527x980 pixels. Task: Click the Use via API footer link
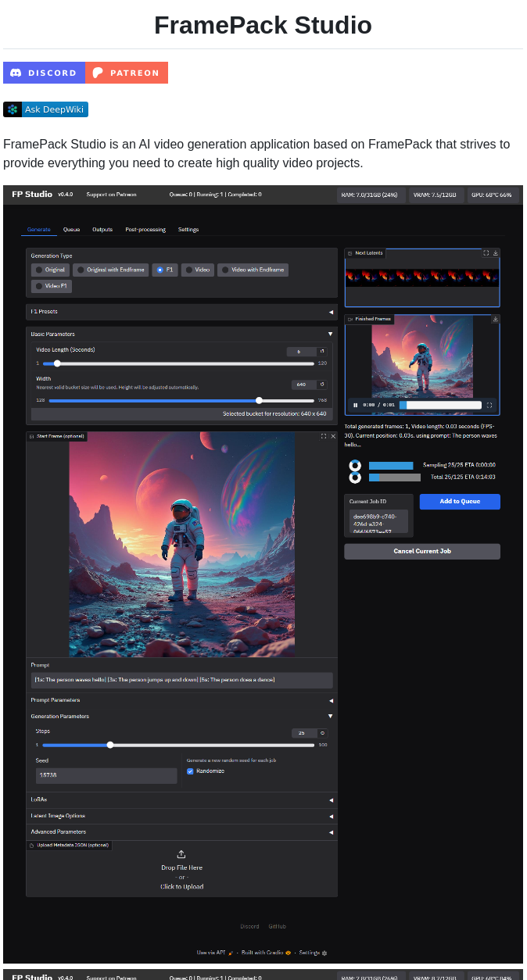pyautogui.click(x=215, y=953)
